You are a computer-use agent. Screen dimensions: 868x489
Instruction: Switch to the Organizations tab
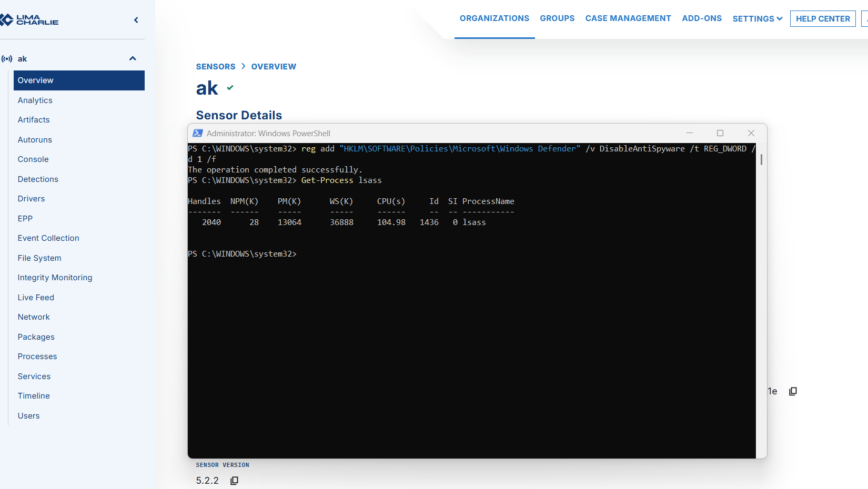pos(494,18)
